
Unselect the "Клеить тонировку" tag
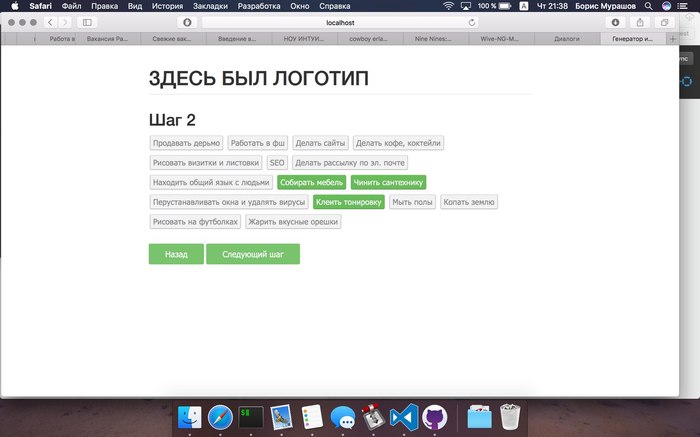[x=348, y=202]
